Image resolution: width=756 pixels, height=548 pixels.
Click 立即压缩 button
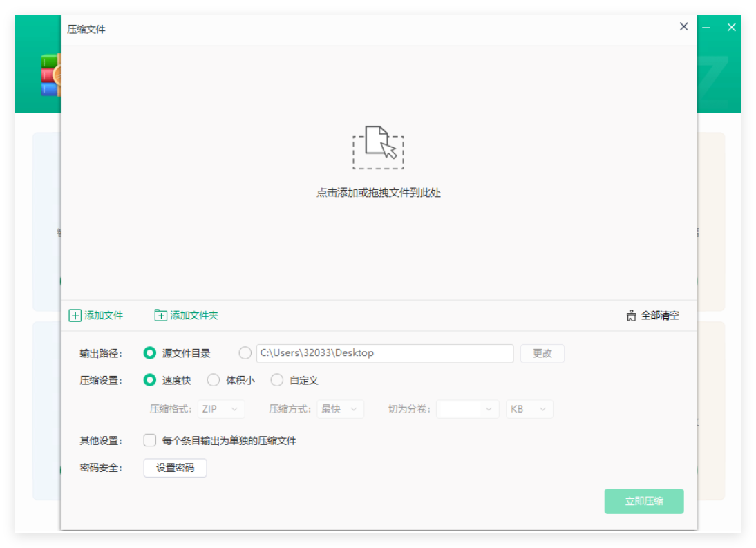click(x=644, y=501)
